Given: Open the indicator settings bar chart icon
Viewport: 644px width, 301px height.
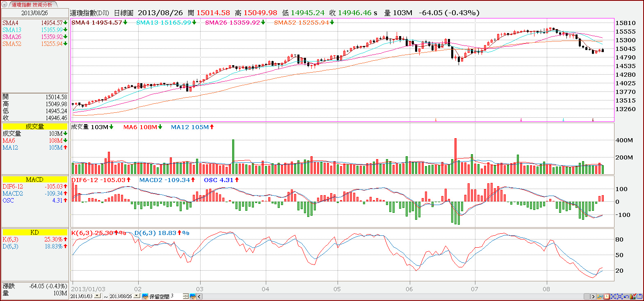Looking at the screenshot, I should coord(633,296).
